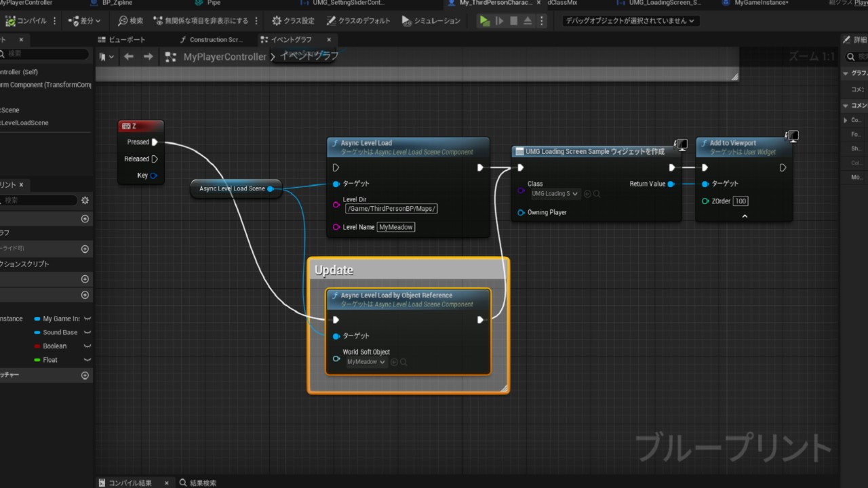Viewport: 868px width, 488px height.
Task: Open the MyMeadow World Soft Object dropdown
Action: point(366,363)
